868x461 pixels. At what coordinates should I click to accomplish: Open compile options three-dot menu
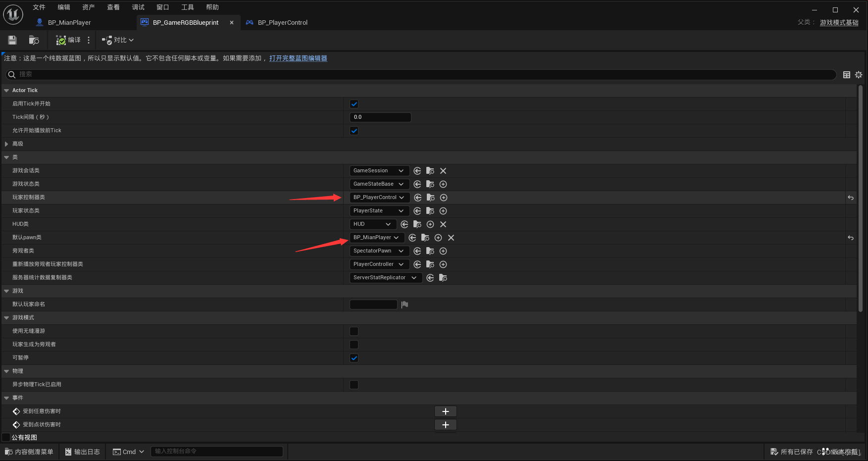[89, 40]
